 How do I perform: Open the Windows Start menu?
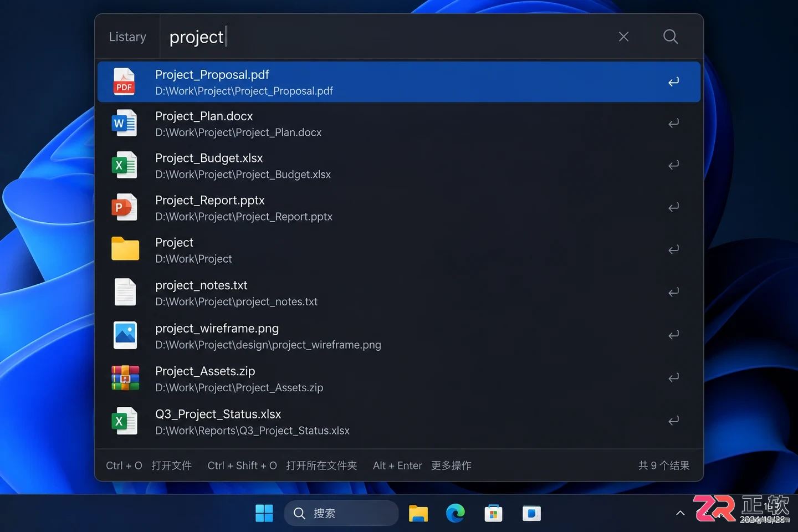coord(264,513)
